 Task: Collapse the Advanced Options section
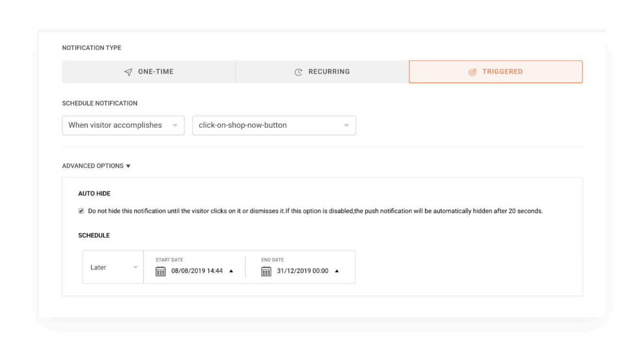coord(128,166)
